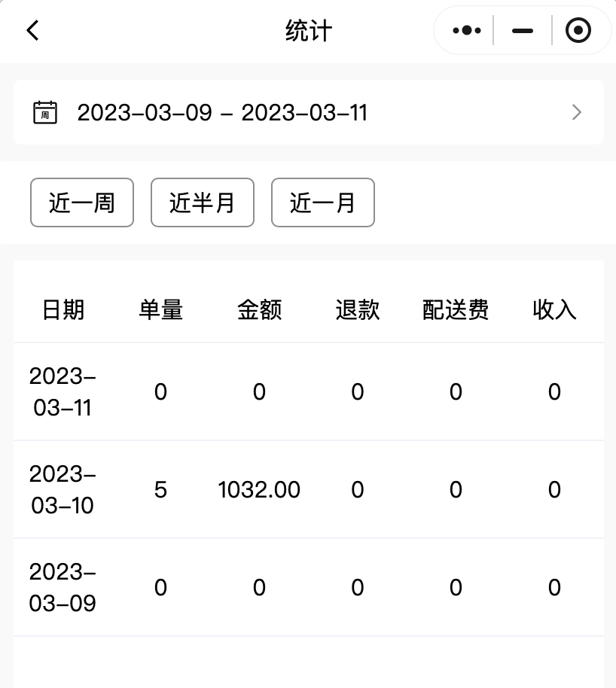Click the 单量 column header
This screenshot has width=616, height=688.
coord(160,309)
